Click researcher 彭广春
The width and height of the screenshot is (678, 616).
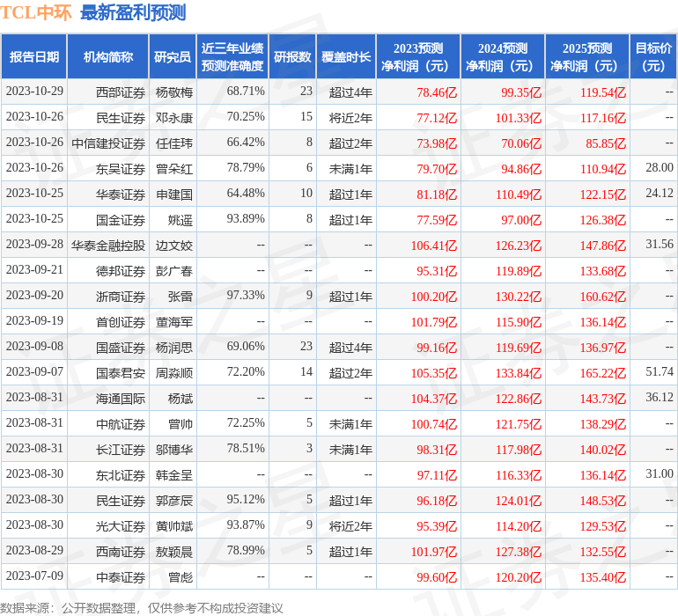pyautogui.click(x=174, y=271)
